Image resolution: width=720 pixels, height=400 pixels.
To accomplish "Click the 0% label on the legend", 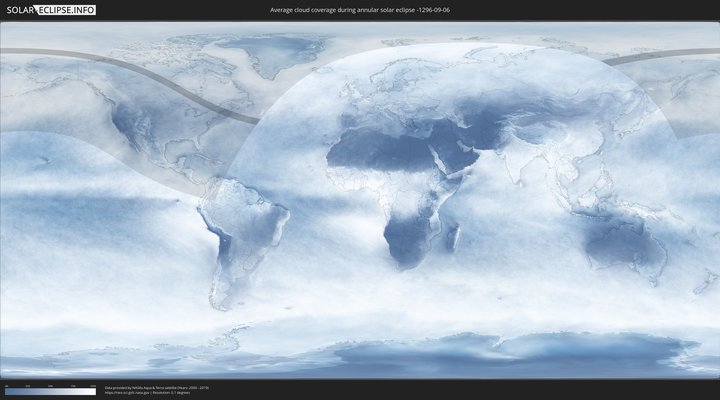I will pyautogui.click(x=5, y=385).
